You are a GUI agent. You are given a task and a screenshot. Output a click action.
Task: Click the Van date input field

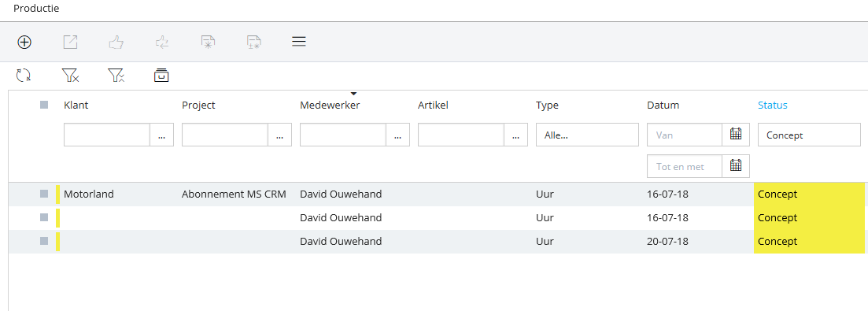[x=685, y=135]
